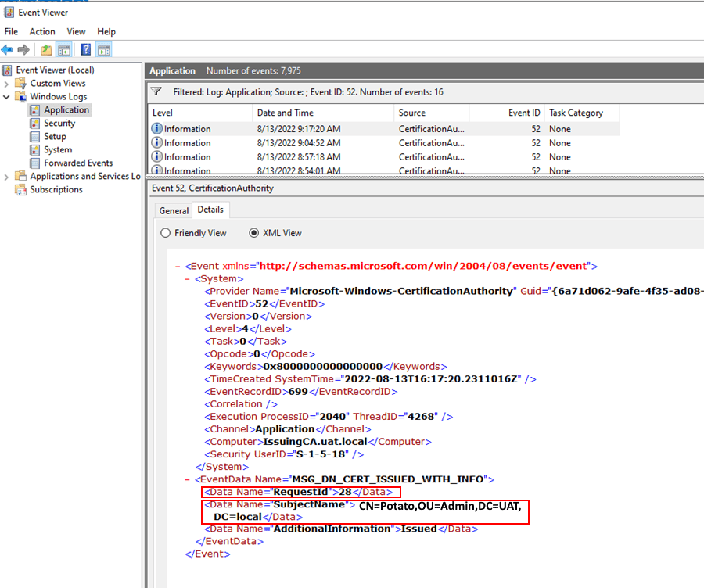
Task: Click the Setup log icon
Action: (34, 137)
